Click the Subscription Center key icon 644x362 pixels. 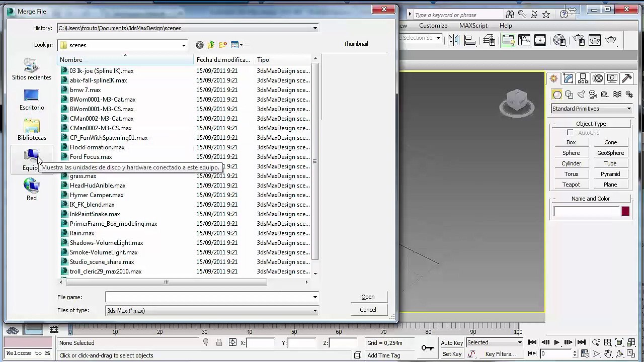pyautogui.click(x=522, y=15)
